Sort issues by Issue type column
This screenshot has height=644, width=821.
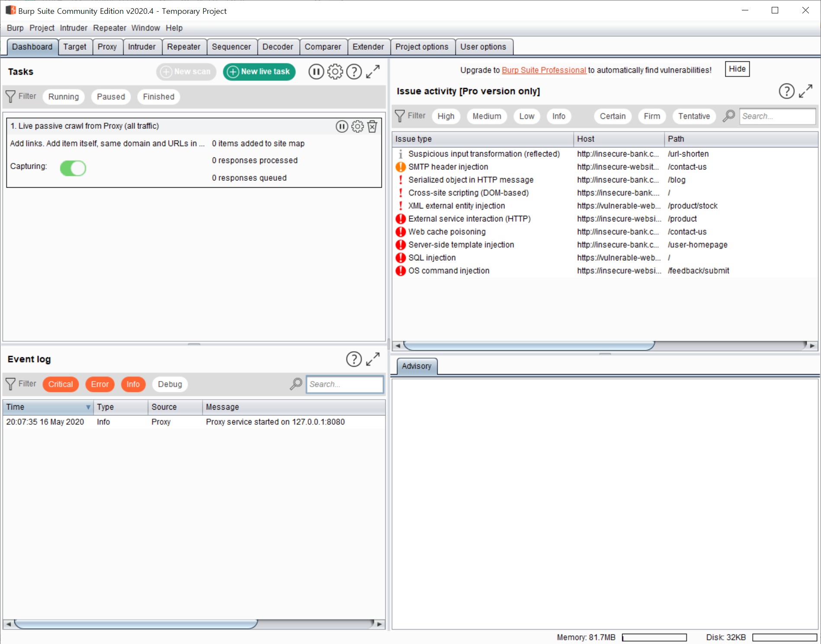[x=483, y=139]
